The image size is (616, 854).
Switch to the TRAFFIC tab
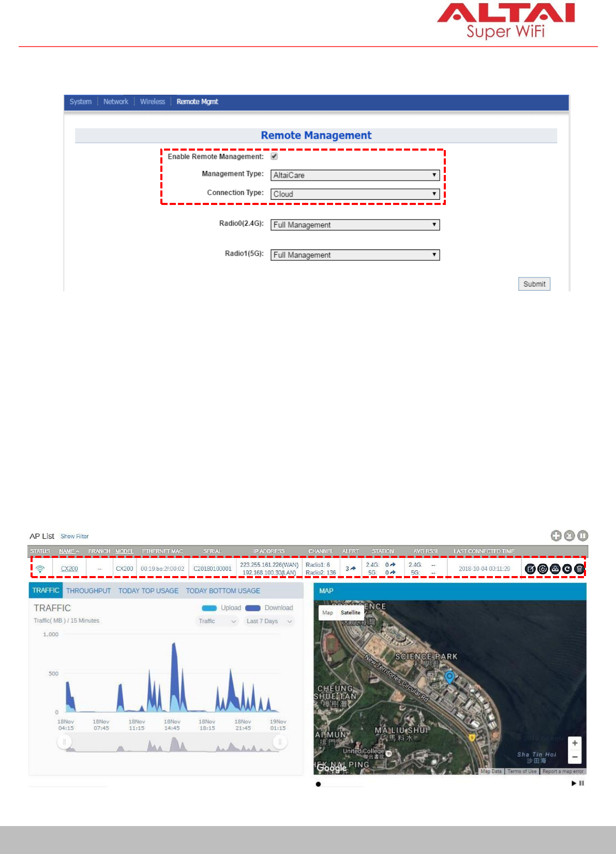tap(46, 591)
